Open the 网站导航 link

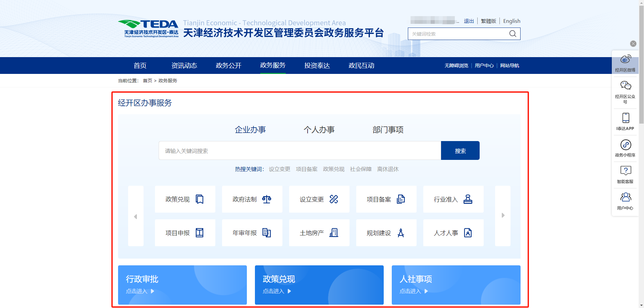point(509,65)
